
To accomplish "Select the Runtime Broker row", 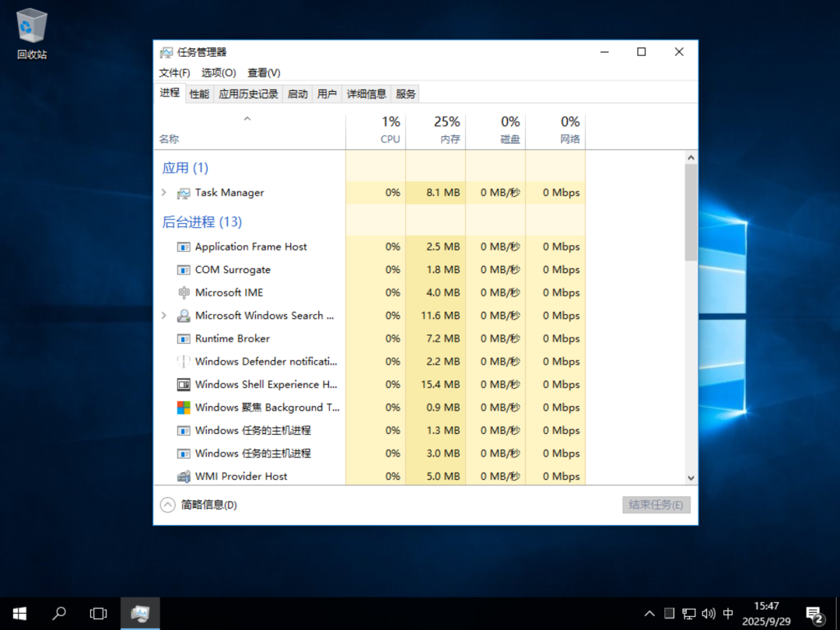I will pyautogui.click(x=370, y=338).
